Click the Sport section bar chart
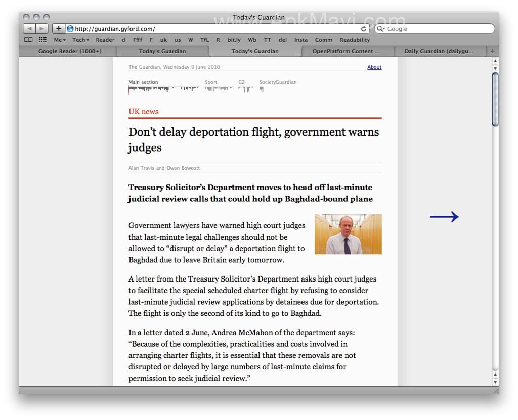Viewport: 518px width, 420px height. (x=219, y=89)
